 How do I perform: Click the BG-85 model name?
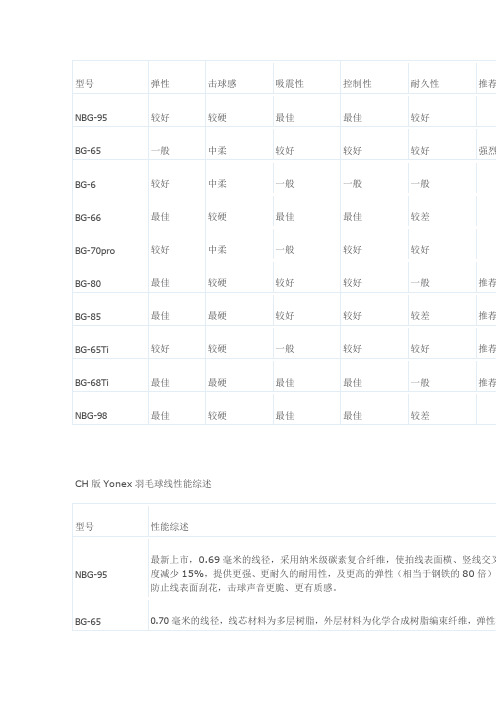(88, 317)
